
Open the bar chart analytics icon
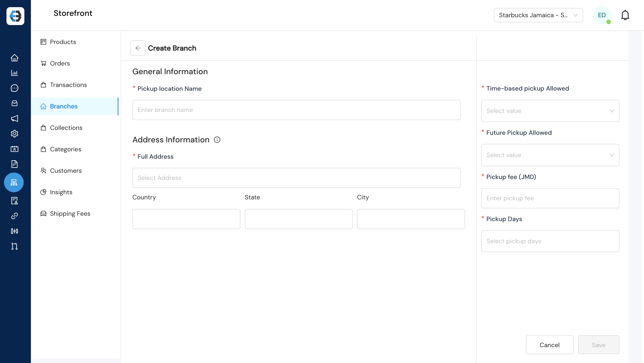coord(15,73)
